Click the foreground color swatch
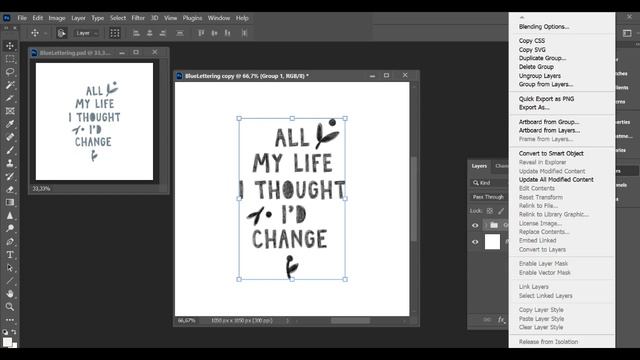640x360 pixels. tap(7, 342)
